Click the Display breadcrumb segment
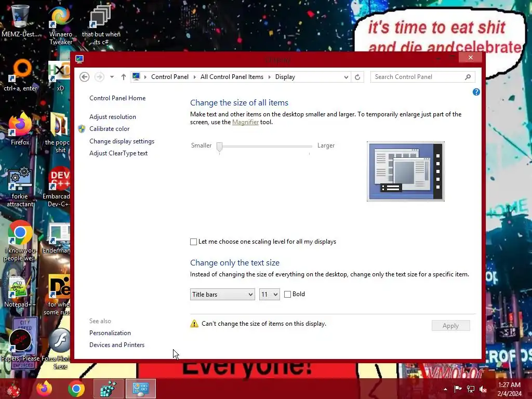Viewport: 532px width, 399px height. pyautogui.click(x=285, y=77)
